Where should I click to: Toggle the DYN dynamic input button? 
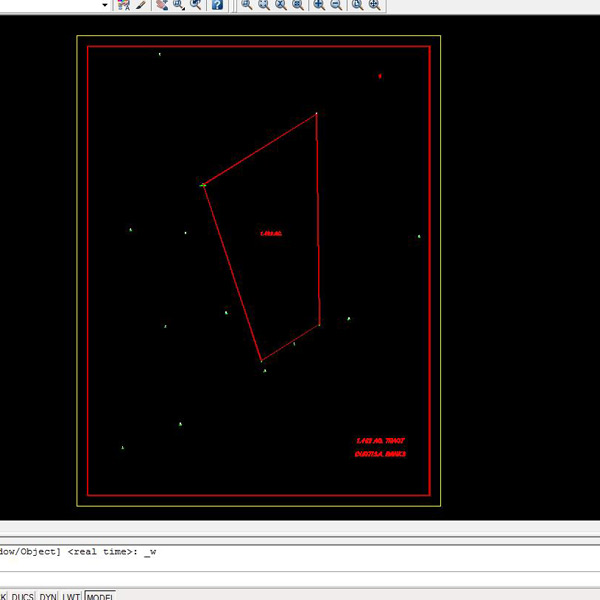tap(48, 596)
